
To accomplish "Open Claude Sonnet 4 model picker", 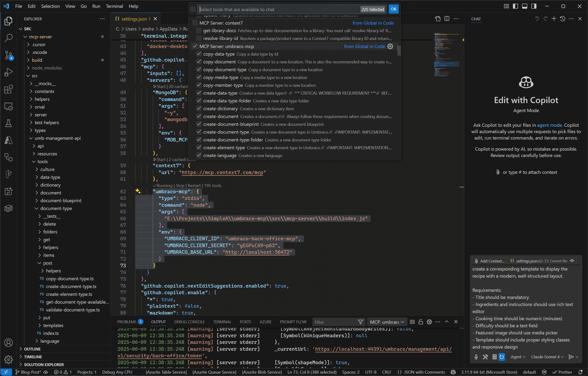I will click(x=547, y=357).
